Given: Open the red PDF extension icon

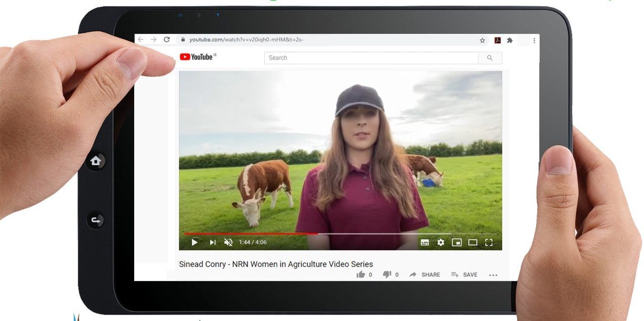Looking at the screenshot, I should click(497, 40).
